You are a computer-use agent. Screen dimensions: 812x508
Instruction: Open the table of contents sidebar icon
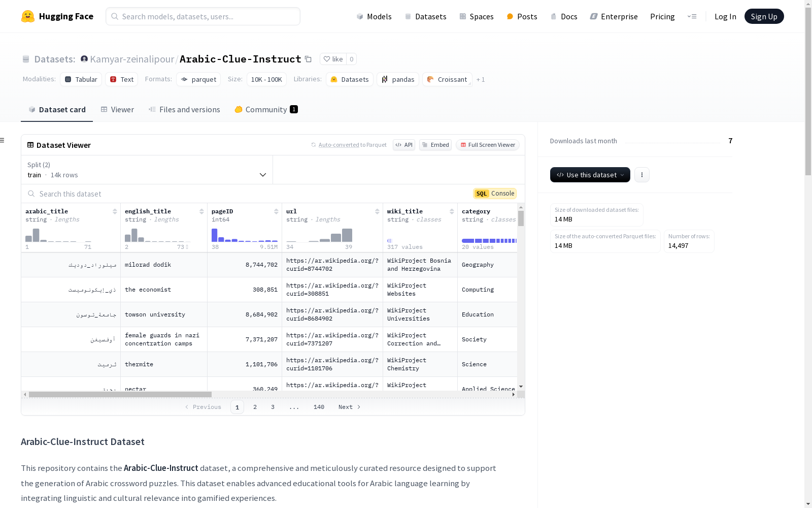click(3, 140)
